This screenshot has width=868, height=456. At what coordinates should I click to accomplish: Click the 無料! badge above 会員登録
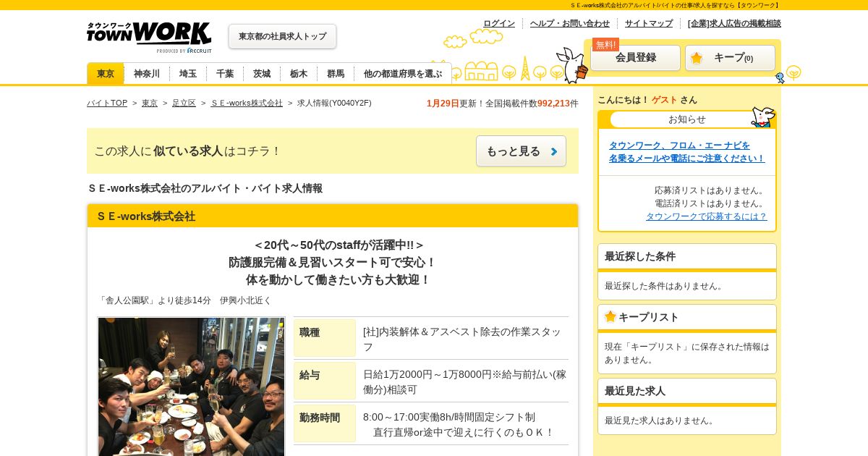point(605,44)
